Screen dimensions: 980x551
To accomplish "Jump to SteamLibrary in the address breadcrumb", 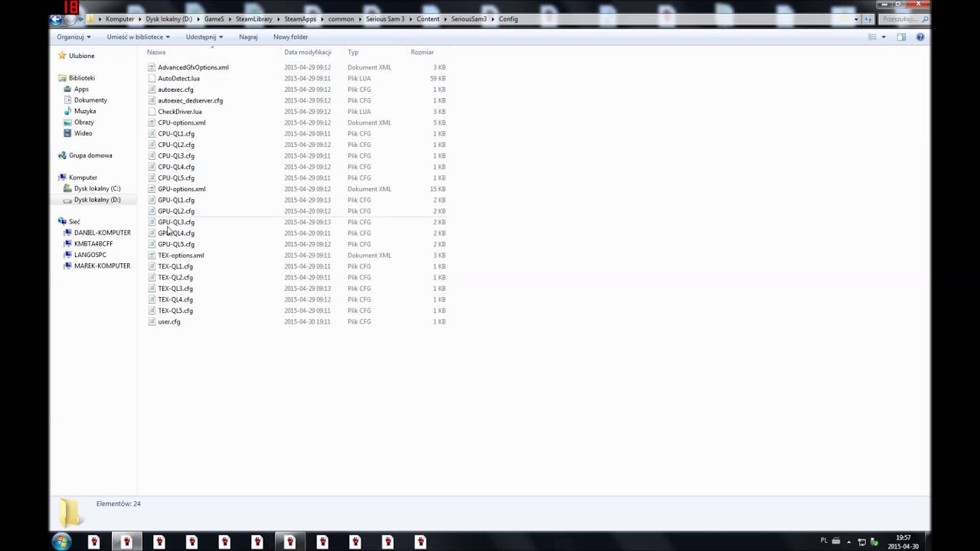I will (x=253, y=19).
